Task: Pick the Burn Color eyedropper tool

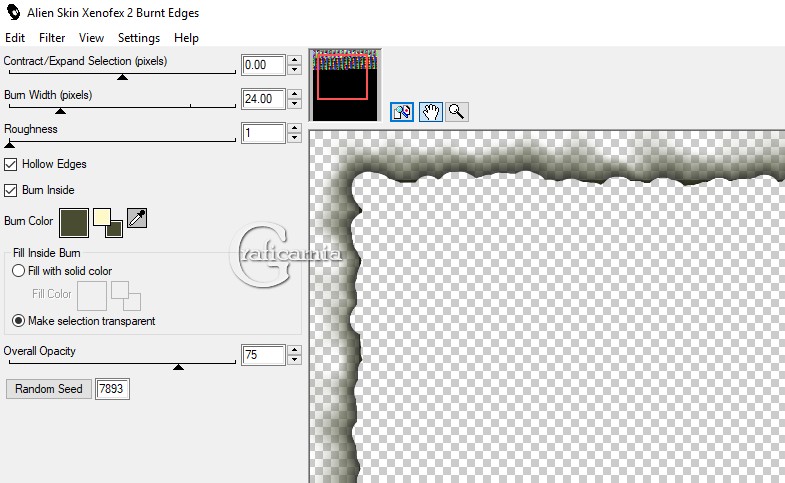Action: click(137, 218)
